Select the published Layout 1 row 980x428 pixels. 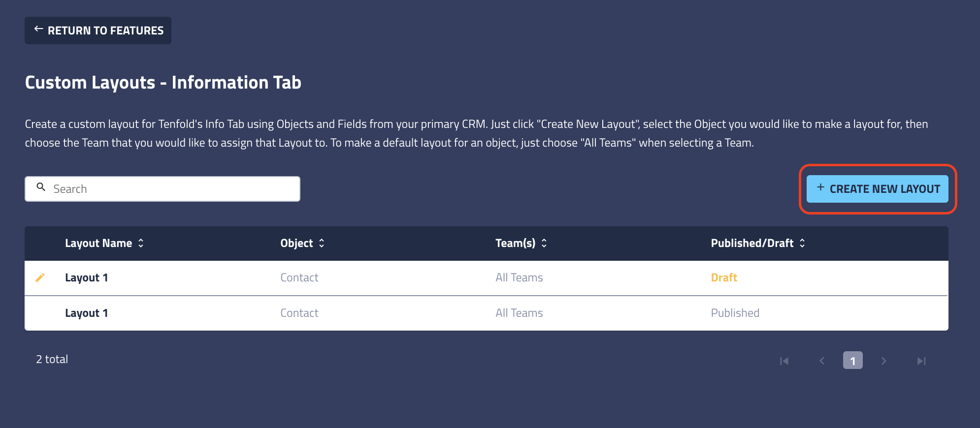point(87,313)
